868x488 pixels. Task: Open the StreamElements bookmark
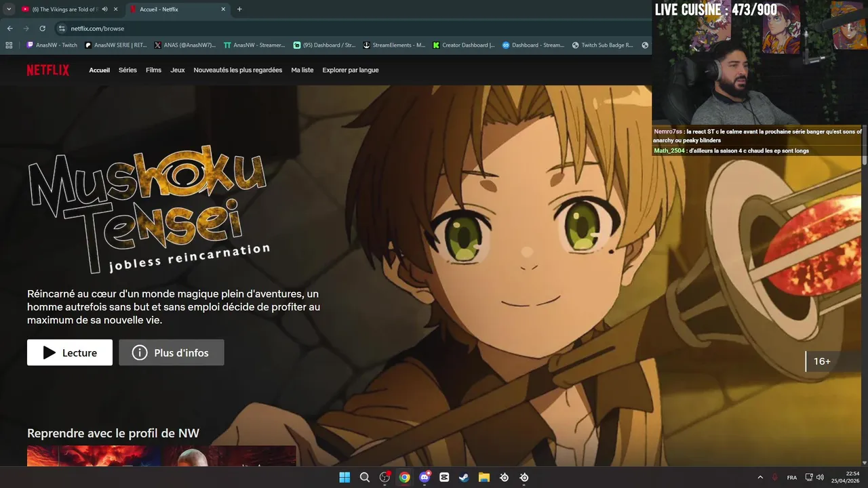[394, 45]
